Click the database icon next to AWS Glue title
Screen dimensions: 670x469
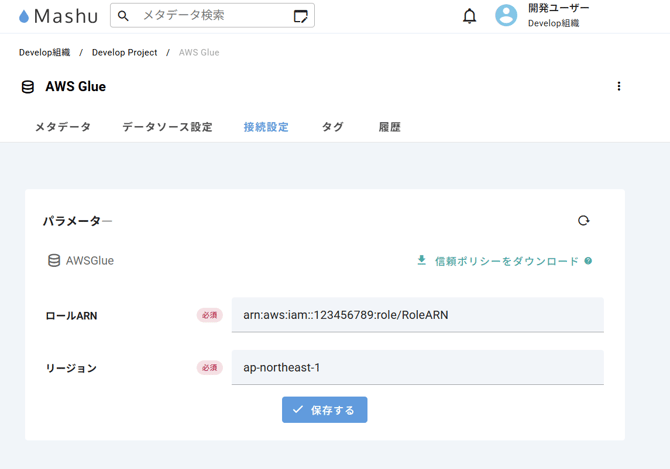point(28,87)
